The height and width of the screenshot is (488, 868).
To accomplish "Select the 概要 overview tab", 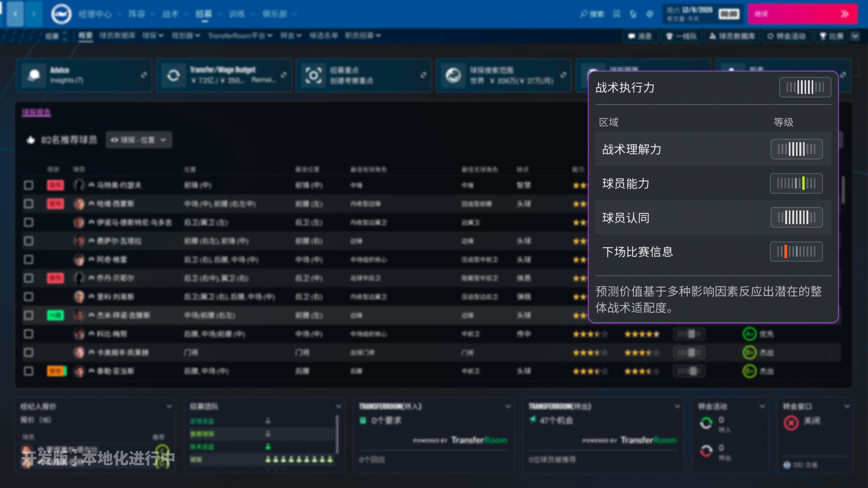I will [x=85, y=35].
